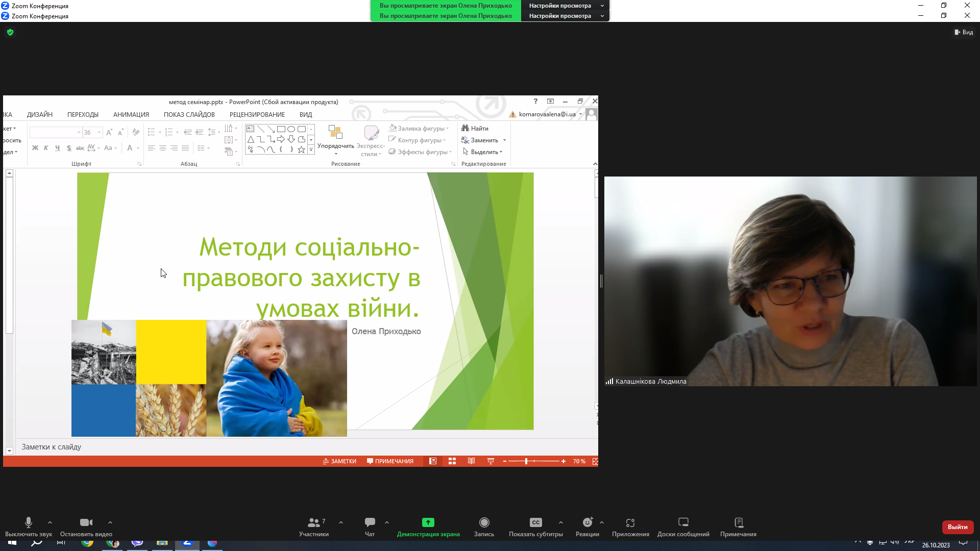Open the АНИМАЦИЯ ribbon tab

[131, 115]
